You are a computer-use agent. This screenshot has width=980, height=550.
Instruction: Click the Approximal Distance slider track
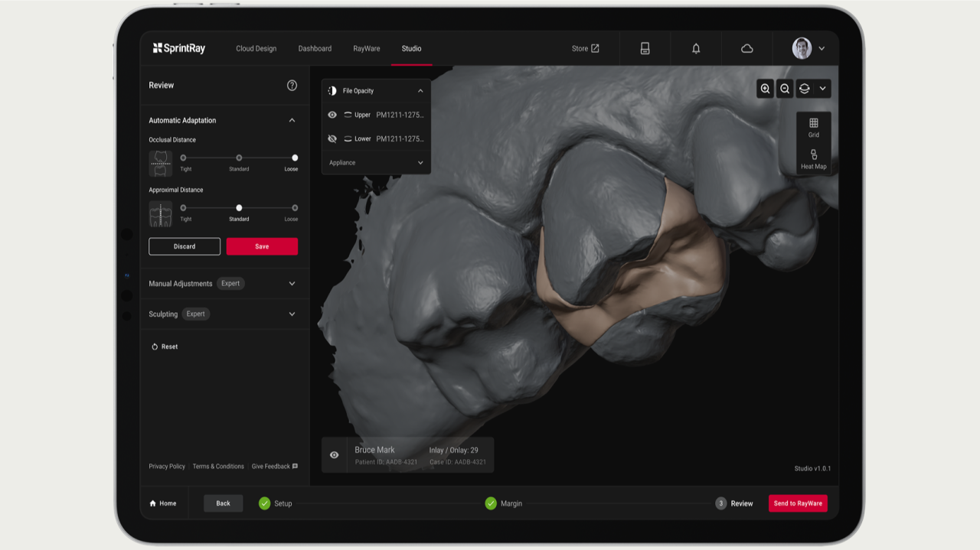coord(239,208)
